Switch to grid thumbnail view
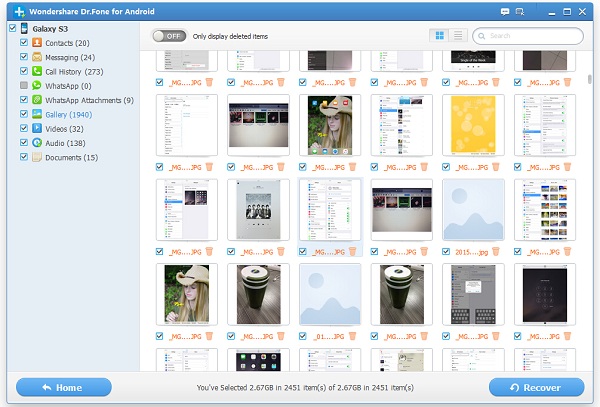 click(440, 36)
